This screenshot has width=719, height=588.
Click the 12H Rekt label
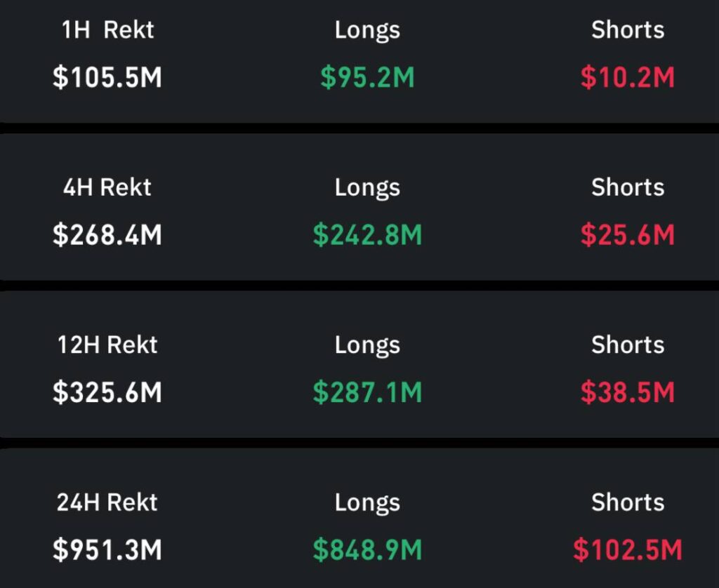click(107, 345)
